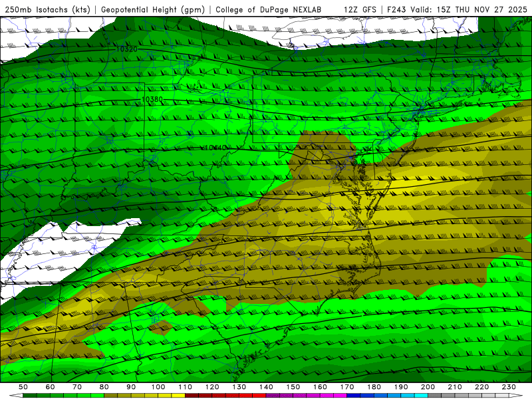Click the colorbar value label 90
This screenshot has height=399, width=532.
(131, 387)
